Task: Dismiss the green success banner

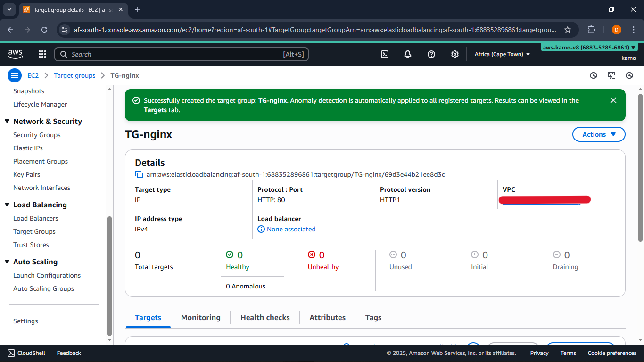Action: coord(613,100)
